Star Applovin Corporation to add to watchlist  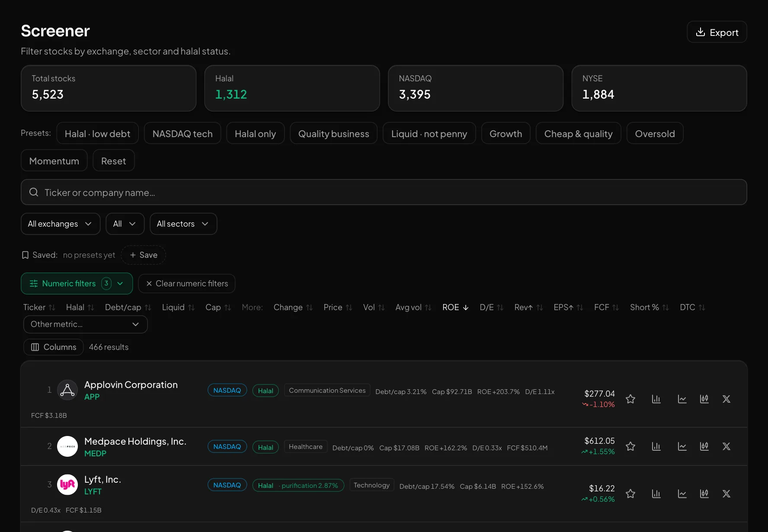tap(630, 399)
